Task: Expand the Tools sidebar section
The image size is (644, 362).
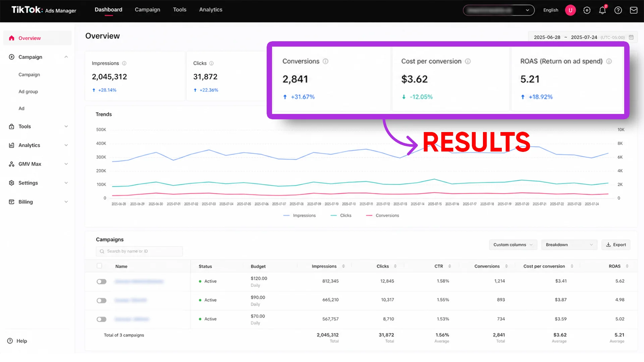Action: (x=66, y=126)
